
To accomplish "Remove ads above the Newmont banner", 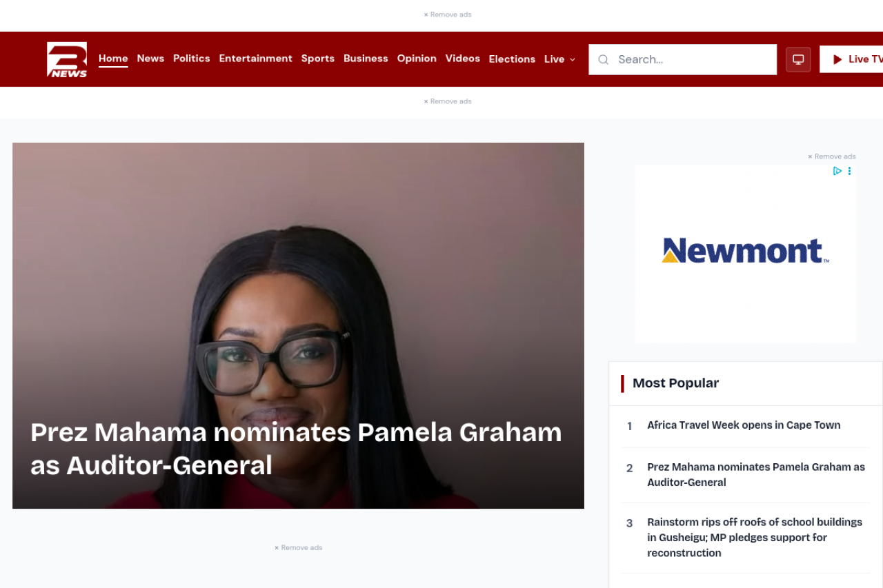I will click(832, 156).
